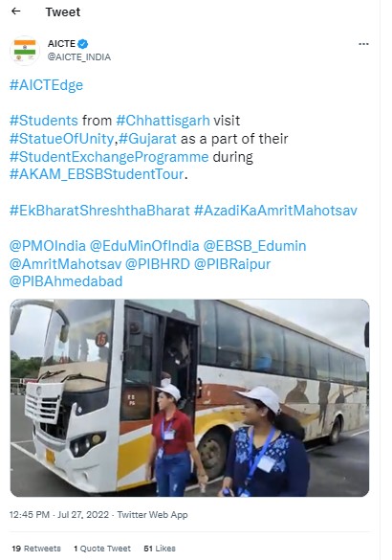Open the tweet timestamp Jul 27, 2022
The width and height of the screenshot is (392, 560).
click(x=83, y=515)
